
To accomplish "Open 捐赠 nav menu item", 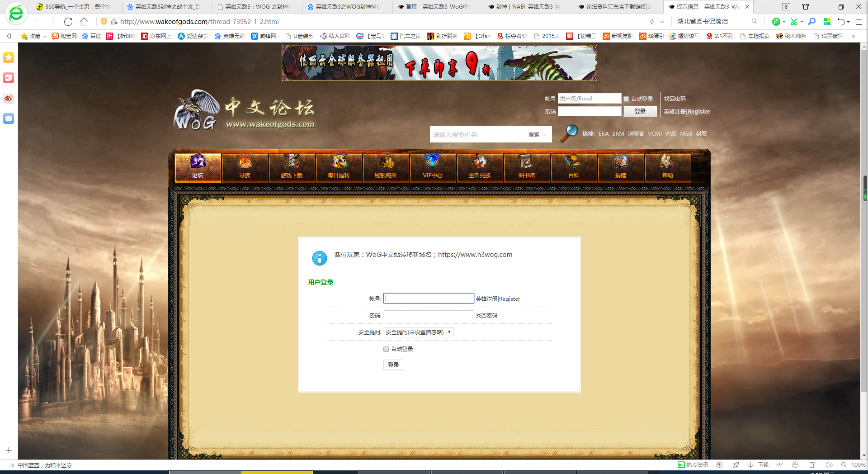I will (x=621, y=168).
